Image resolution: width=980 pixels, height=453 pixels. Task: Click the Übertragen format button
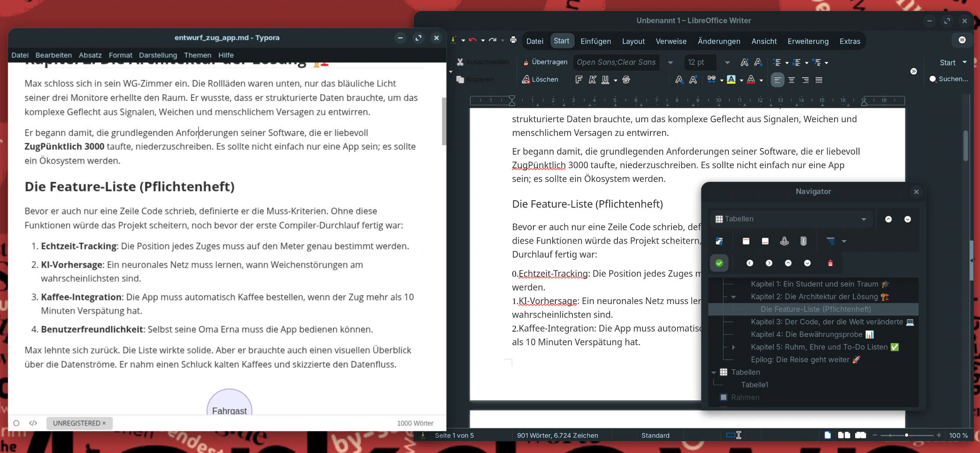pyautogui.click(x=545, y=62)
